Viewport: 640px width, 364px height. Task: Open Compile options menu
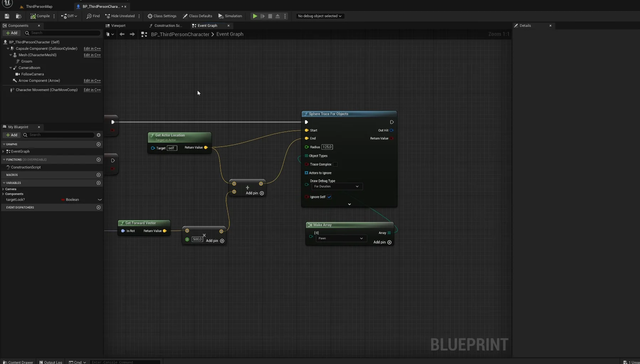coord(54,16)
